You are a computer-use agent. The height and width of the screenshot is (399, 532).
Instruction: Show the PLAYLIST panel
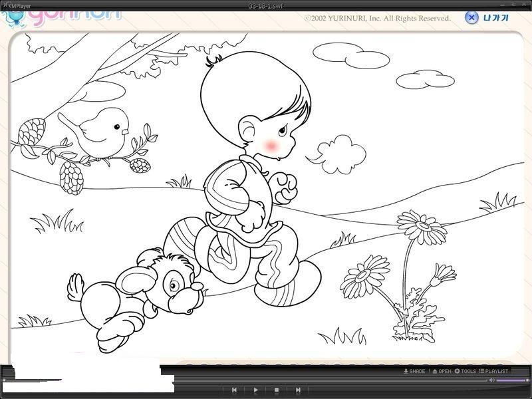[493, 371]
